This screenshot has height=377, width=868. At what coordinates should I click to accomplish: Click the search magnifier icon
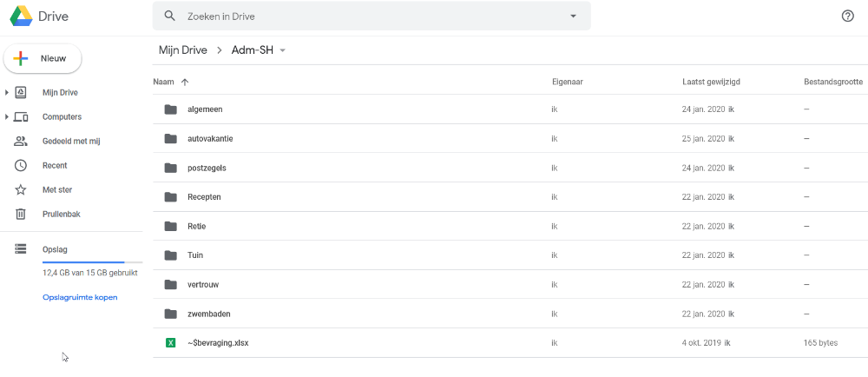click(x=170, y=17)
